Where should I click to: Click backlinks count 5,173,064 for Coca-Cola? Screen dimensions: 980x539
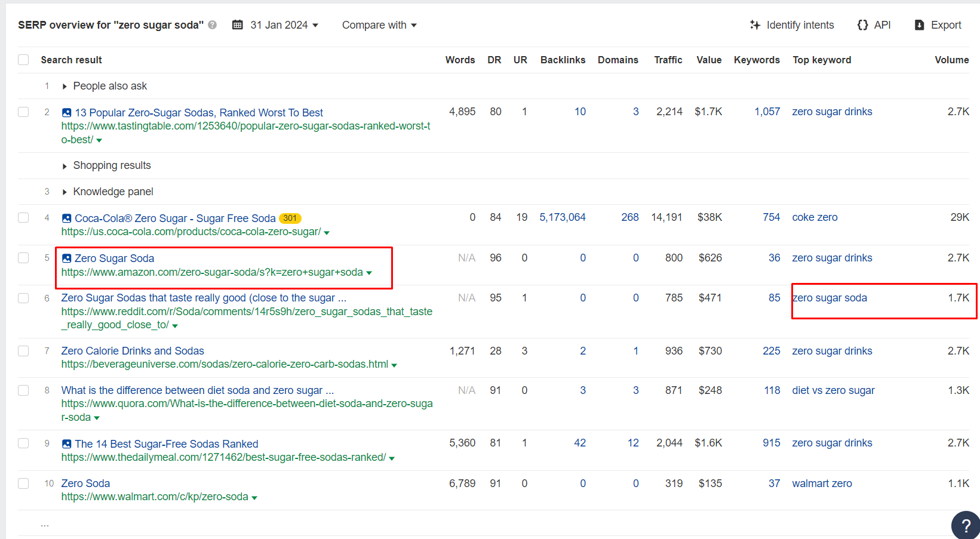(563, 217)
